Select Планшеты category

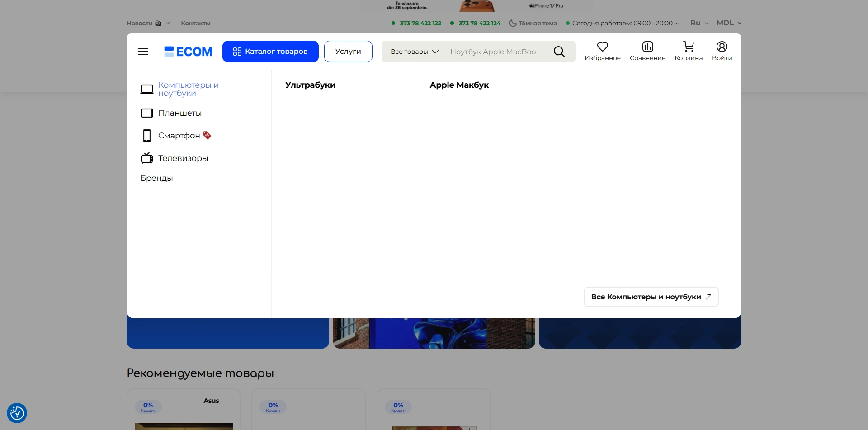coord(180,113)
